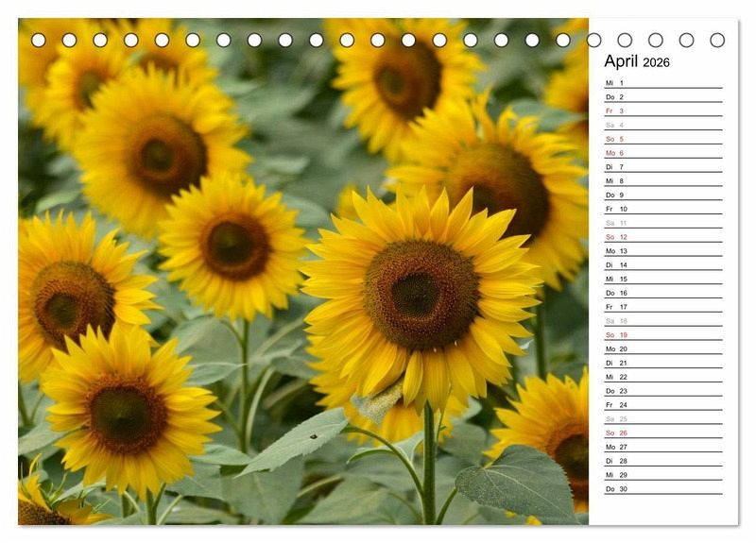Screen dimensions: 756x543
Task: Select the Fr 10 date line
Action: click(x=661, y=209)
